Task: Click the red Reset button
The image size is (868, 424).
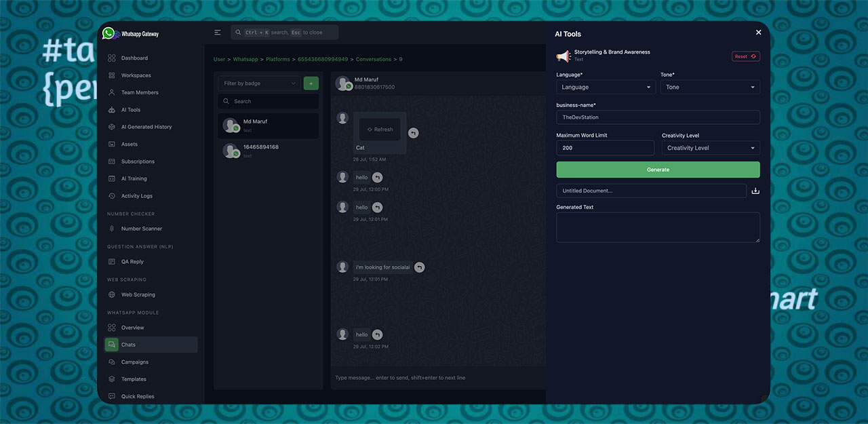Action: click(745, 57)
